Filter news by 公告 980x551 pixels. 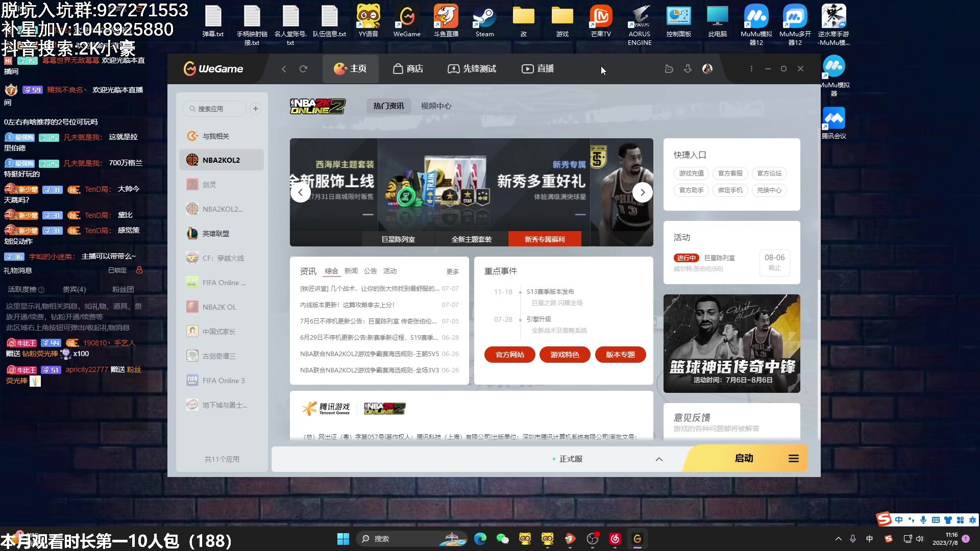[370, 271]
